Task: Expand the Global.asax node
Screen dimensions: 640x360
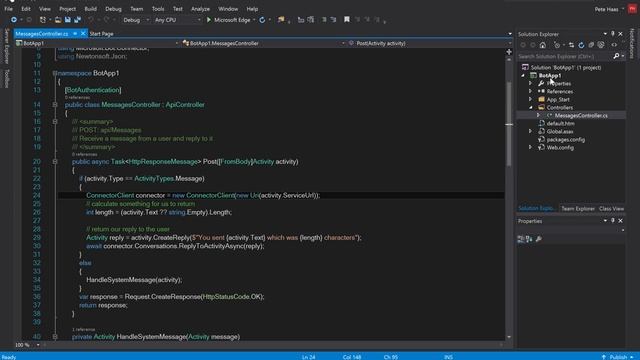Action: (531, 131)
